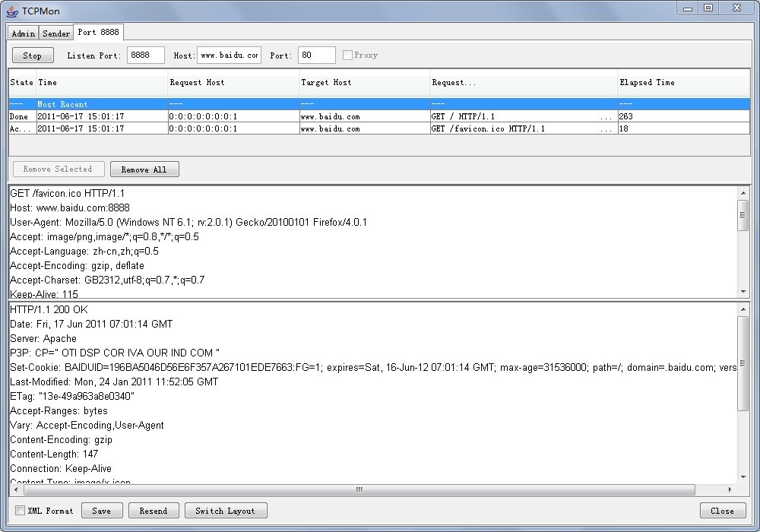Click the Switch Layout button
The width and height of the screenshot is (760, 532).
pyautogui.click(x=226, y=511)
